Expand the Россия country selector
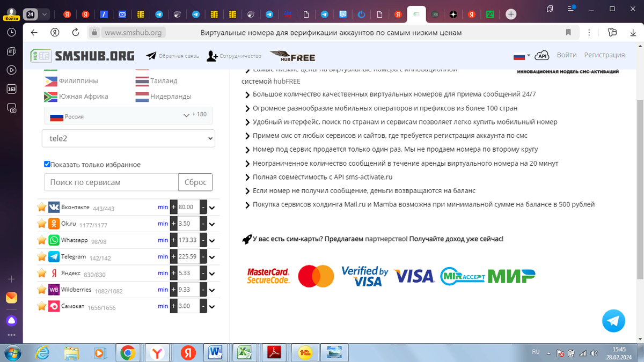 coord(128,116)
